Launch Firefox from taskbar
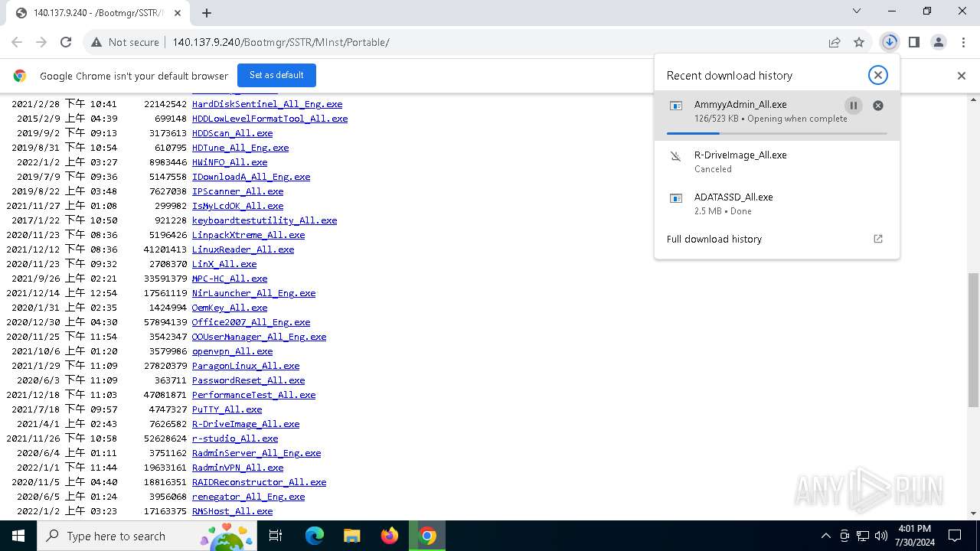This screenshot has width=980, height=551. click(390, 536)
